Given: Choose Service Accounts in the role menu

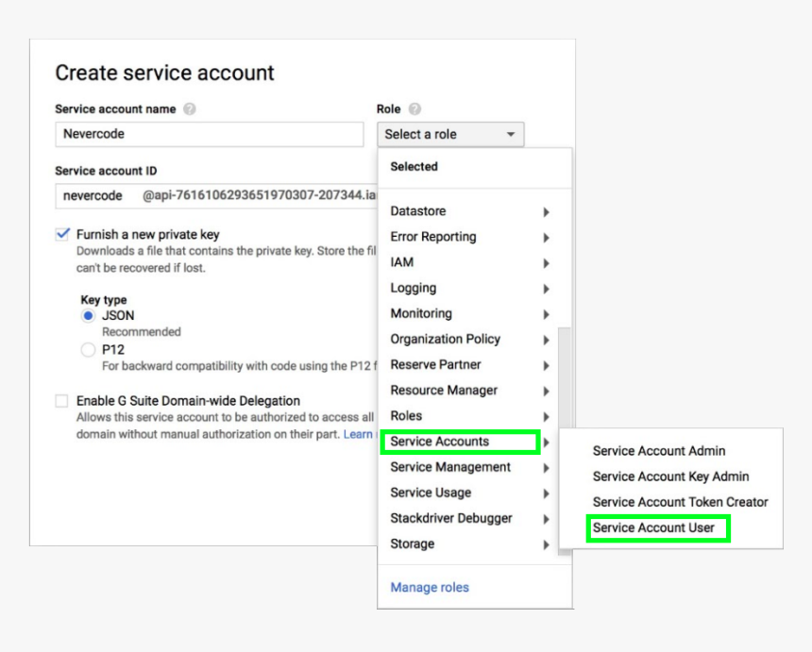Looking at the screenshot, I should pos(440,442).
